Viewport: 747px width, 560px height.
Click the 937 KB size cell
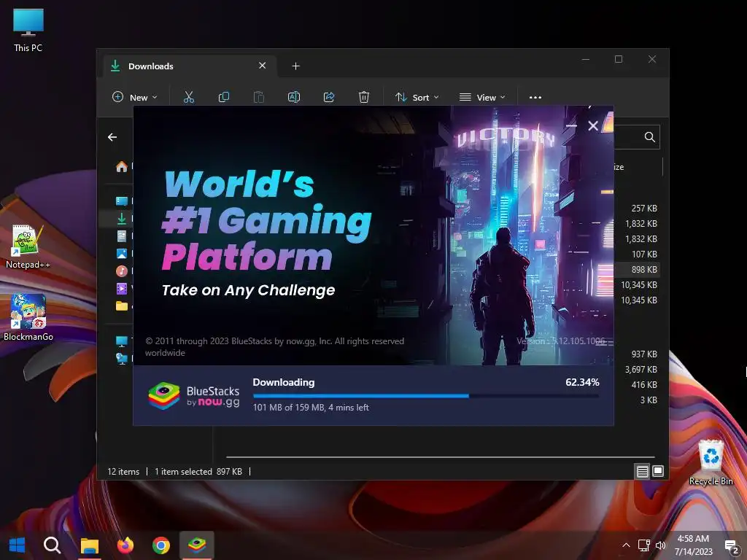(644, 354)
